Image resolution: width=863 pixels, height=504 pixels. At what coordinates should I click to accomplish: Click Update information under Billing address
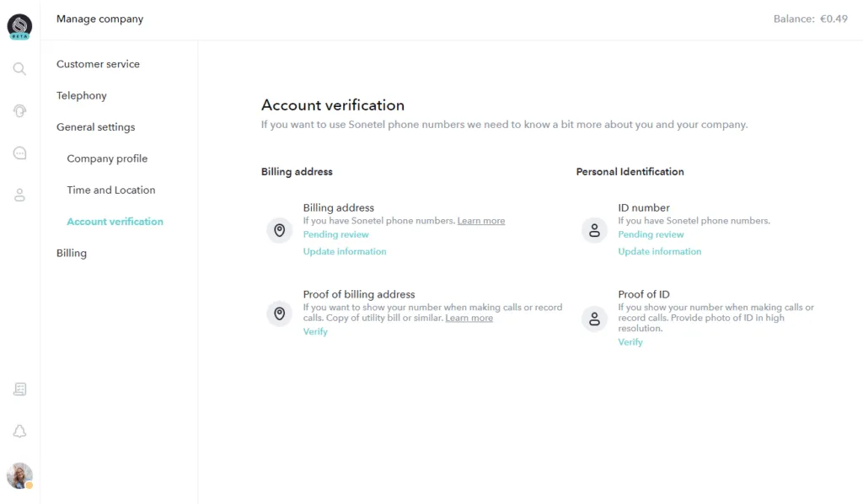tap(345, 251)
